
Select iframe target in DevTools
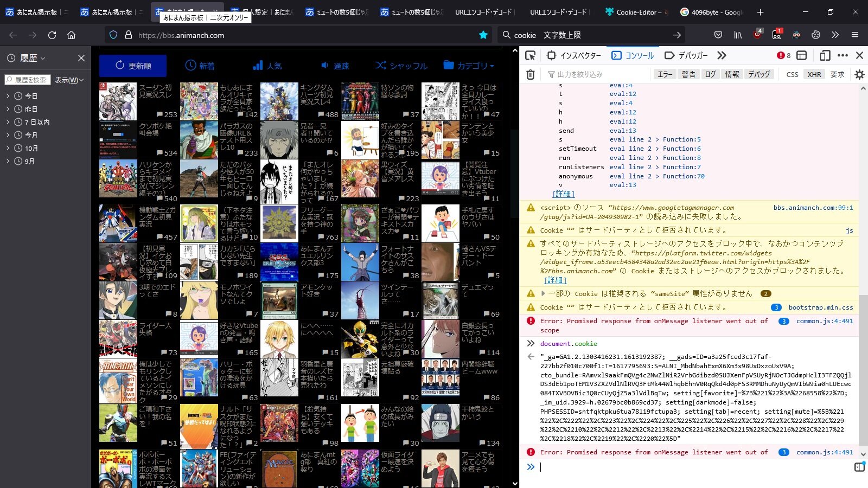pos(802,55)
